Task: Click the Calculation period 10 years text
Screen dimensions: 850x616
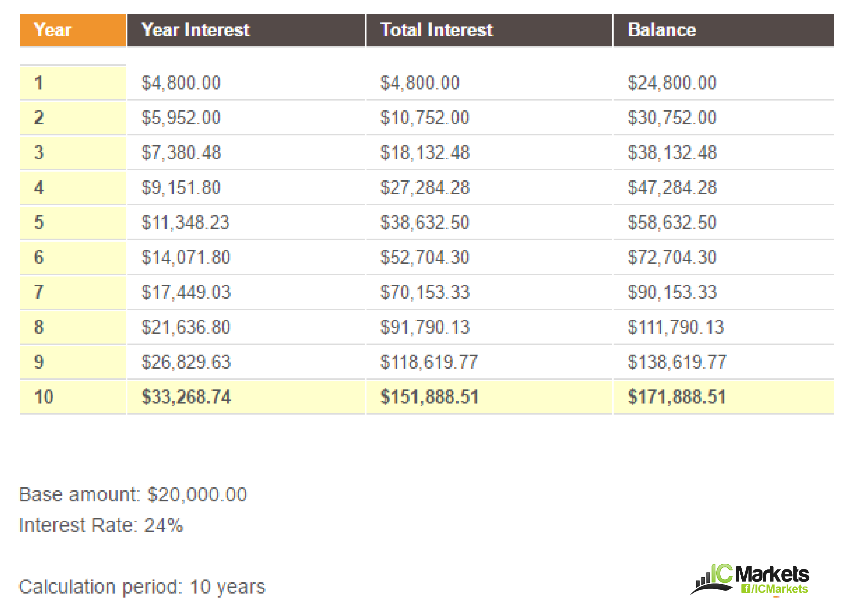Action: click(x=142, y=587)
